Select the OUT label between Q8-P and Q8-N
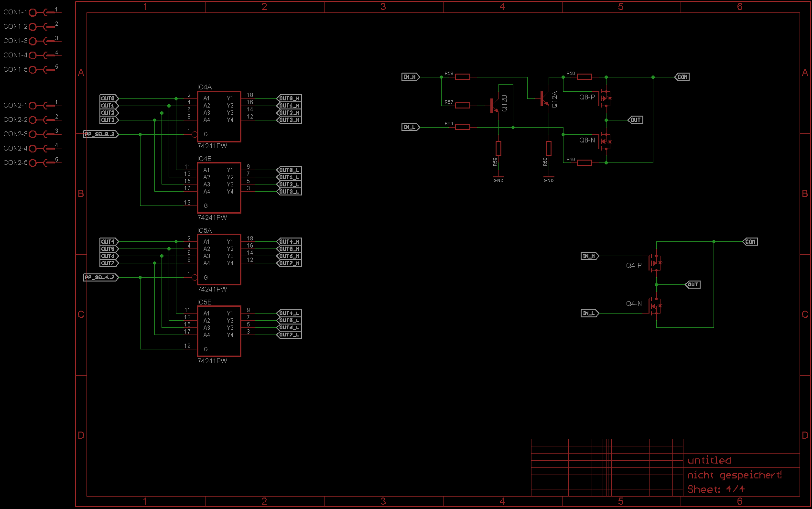This screenshot has width=812, height=509. click(635, 119)
